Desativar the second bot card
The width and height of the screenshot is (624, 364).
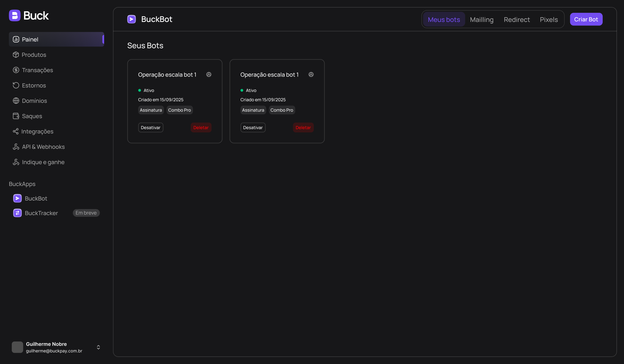click(x=253, y=128)
